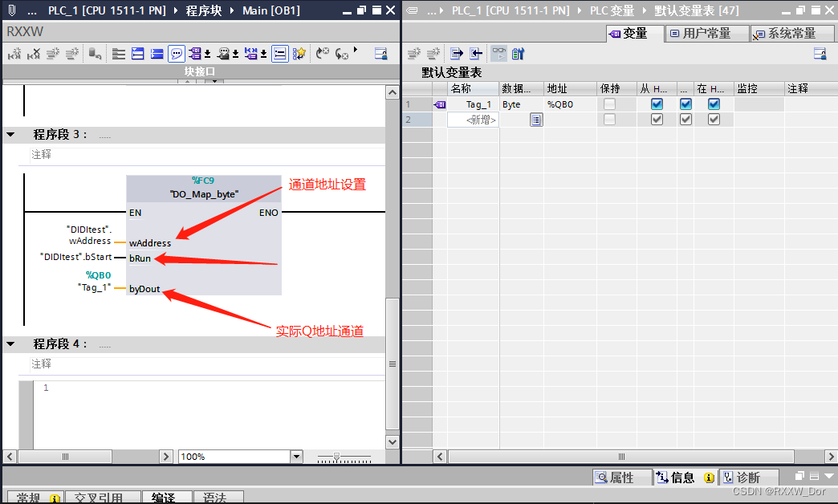Expand the toolbar overflow arrow in the editor toolbar

356,51
